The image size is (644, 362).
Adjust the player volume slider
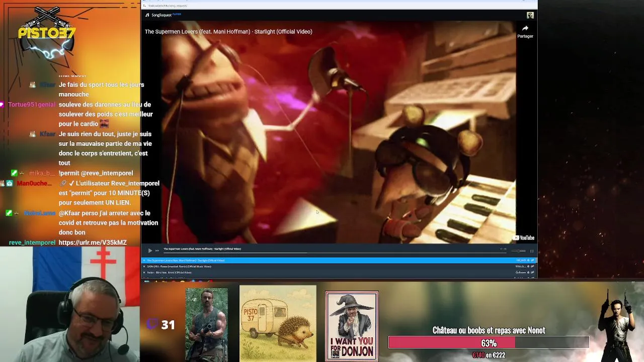click(x=518, y=251)
